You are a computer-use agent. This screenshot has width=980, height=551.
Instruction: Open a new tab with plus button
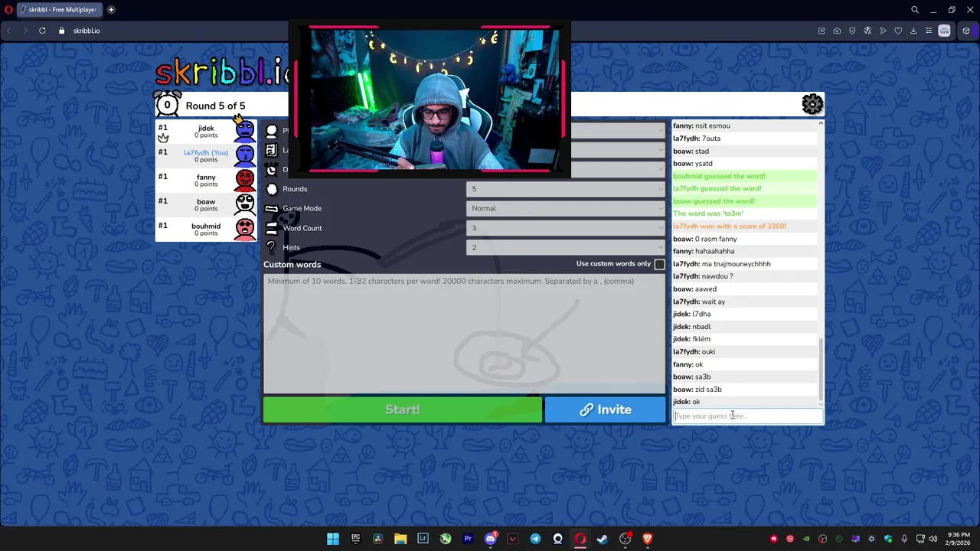(x=111, y=10)
